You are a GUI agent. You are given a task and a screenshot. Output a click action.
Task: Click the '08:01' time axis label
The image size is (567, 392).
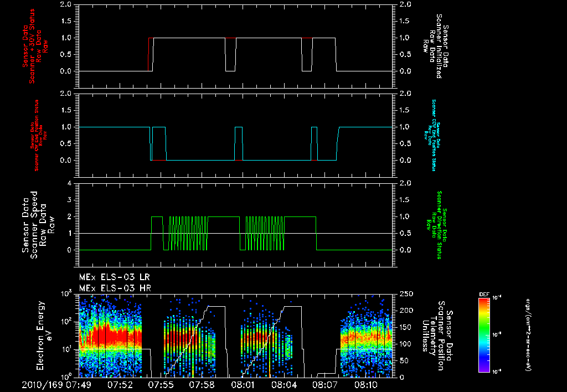244,385
